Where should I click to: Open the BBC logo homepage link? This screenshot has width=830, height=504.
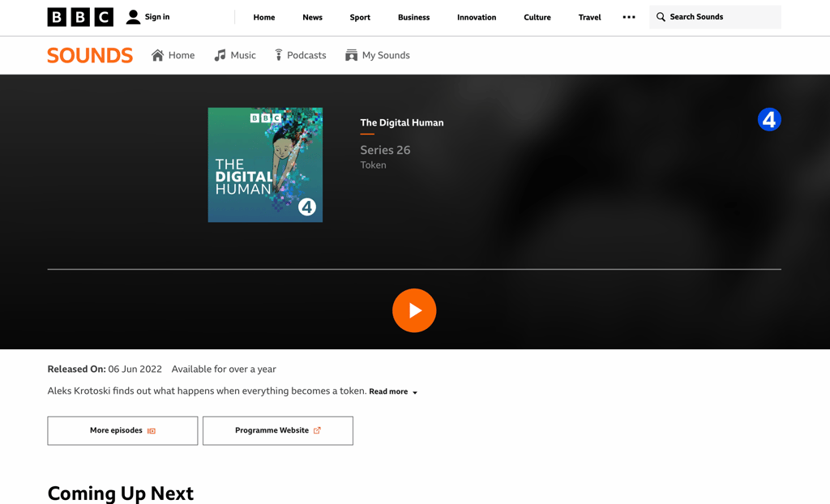[x=80, y=17]
